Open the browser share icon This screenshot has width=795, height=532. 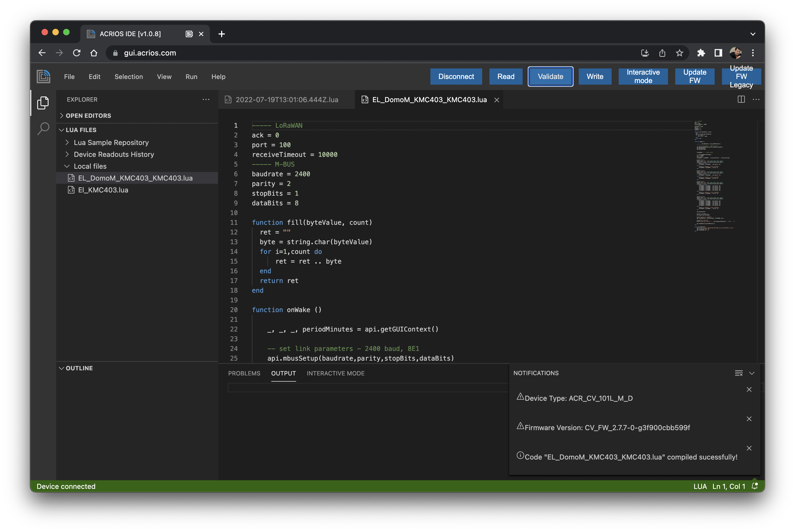coord(662,53)
